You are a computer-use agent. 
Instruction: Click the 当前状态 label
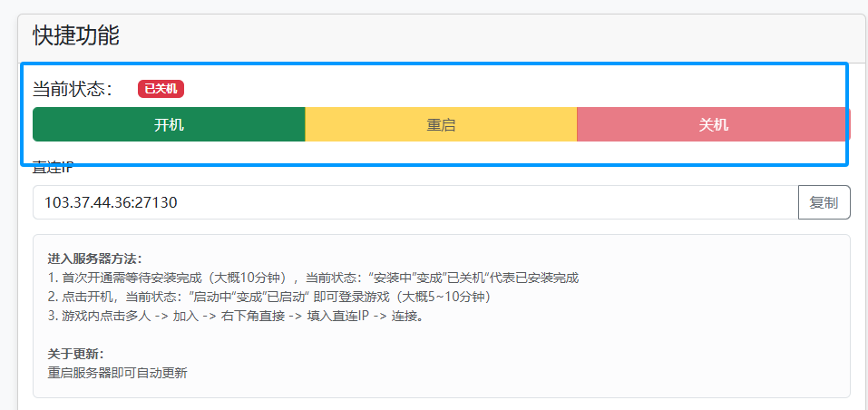coord(73,89)
